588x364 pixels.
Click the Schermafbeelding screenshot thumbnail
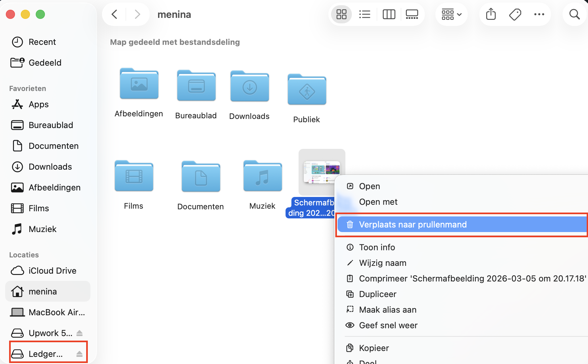[322, 171]
